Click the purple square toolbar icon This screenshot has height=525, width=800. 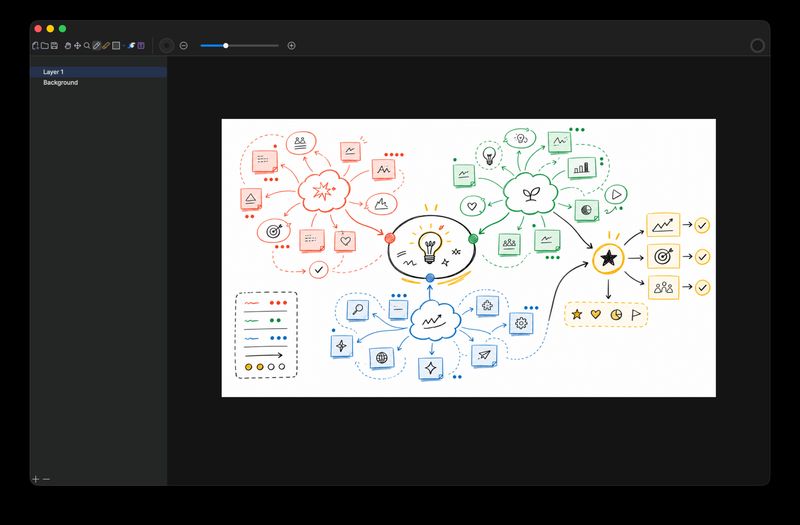[x=141, y=45]
